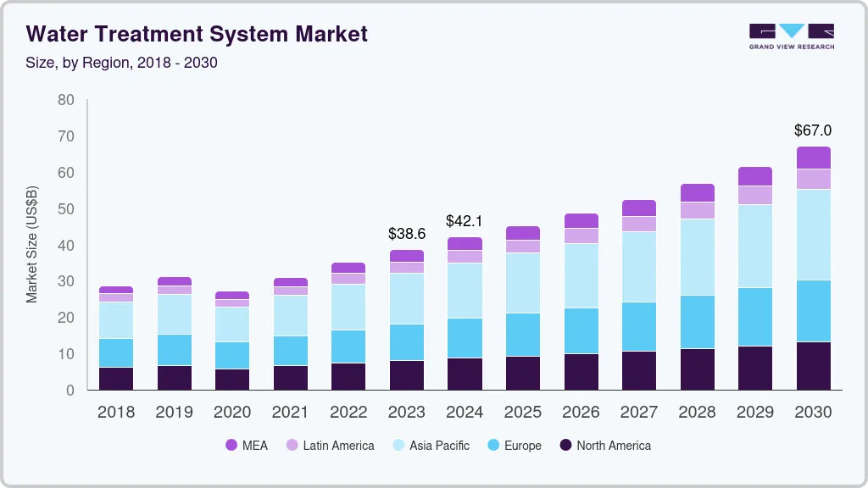Toggle the Asia Pacific legend label
This screenshot has width=868, height=488.
(439, 446)
